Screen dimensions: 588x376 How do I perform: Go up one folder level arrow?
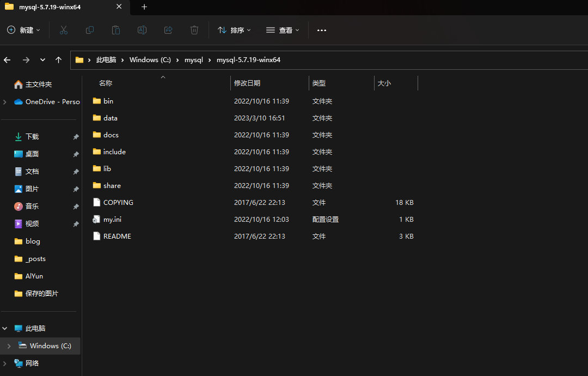[x=59, y=60]
